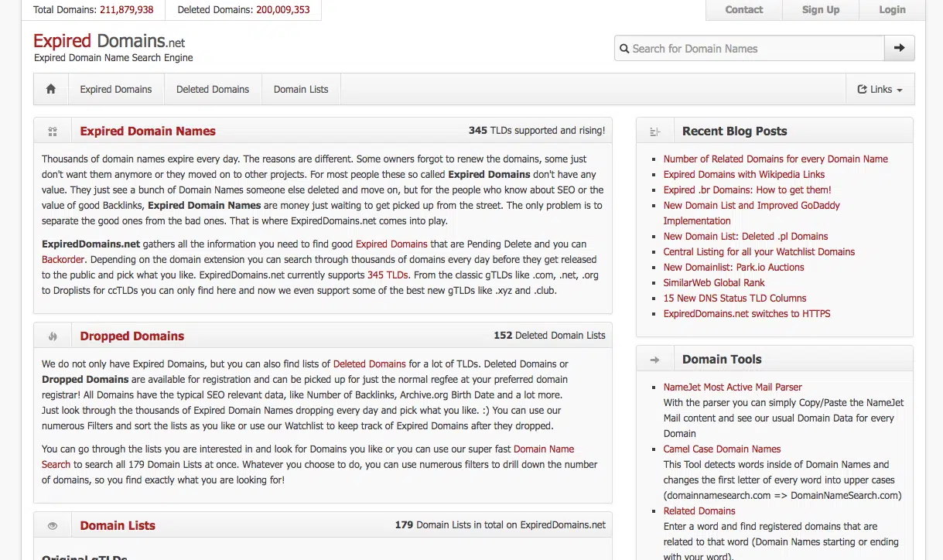Open New Domain List: Deleted .pl Domains
Image resolution: width=943 pixels, height=560 pixels.
(x=746, y=236)
